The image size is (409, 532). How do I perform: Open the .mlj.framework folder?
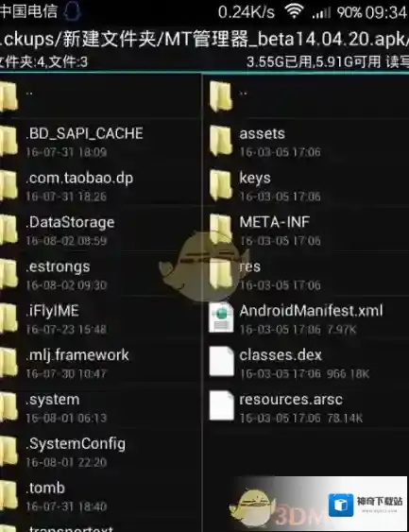101,363
